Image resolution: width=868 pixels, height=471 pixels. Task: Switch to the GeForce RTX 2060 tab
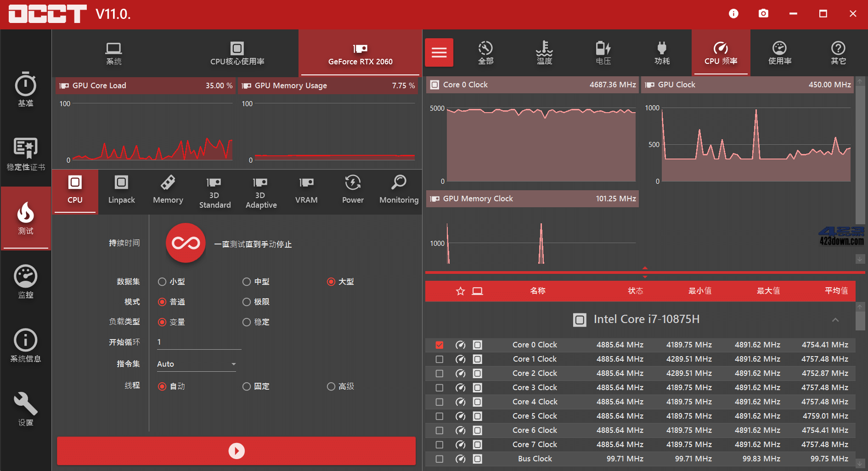tap(360, 53)
